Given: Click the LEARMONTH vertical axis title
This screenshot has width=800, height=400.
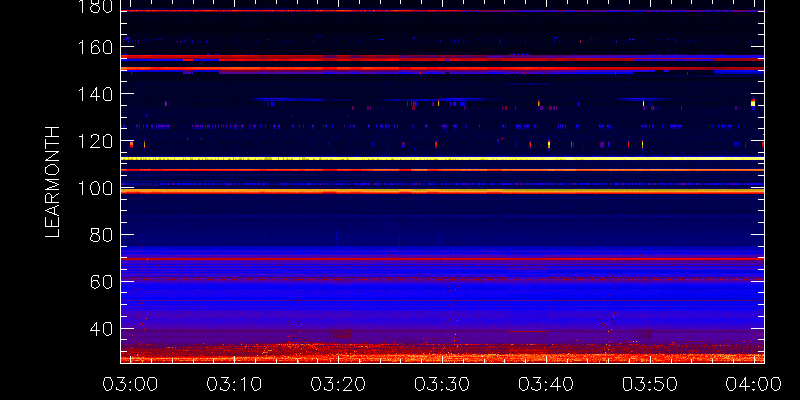Looking at the screenshot, I should [x=53, y=182].
